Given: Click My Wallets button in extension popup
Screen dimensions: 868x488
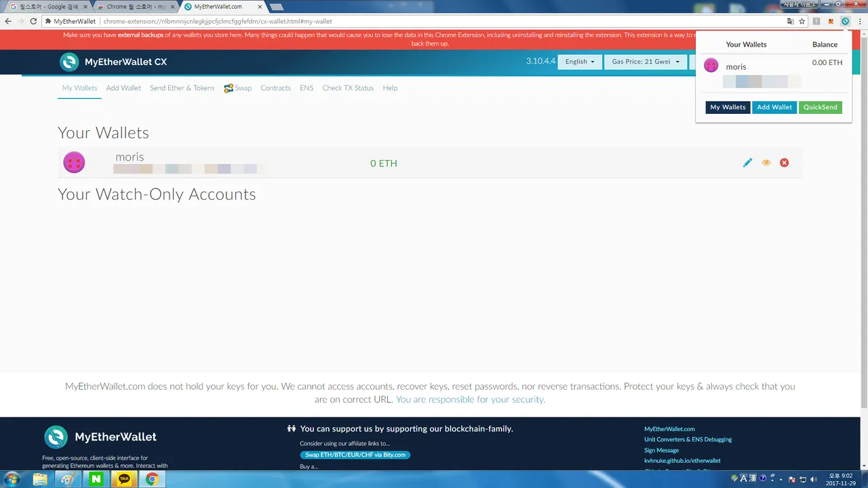Looking at the screenshot, I should [728, 107].
